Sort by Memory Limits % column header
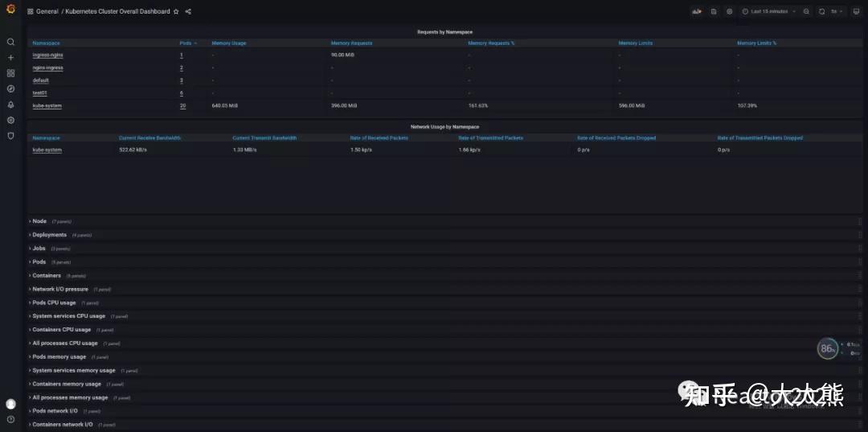Viewport: 868px width, 432px height. (x=757, y=43)
